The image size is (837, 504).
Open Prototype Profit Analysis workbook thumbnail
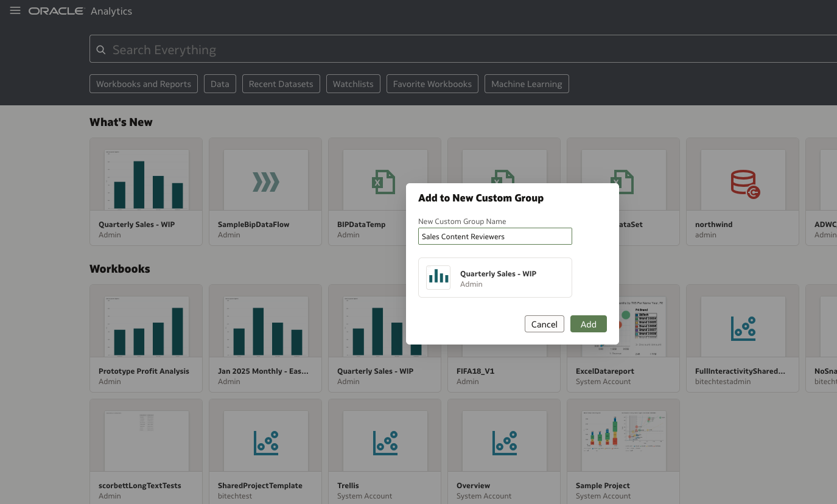(146, 327)
